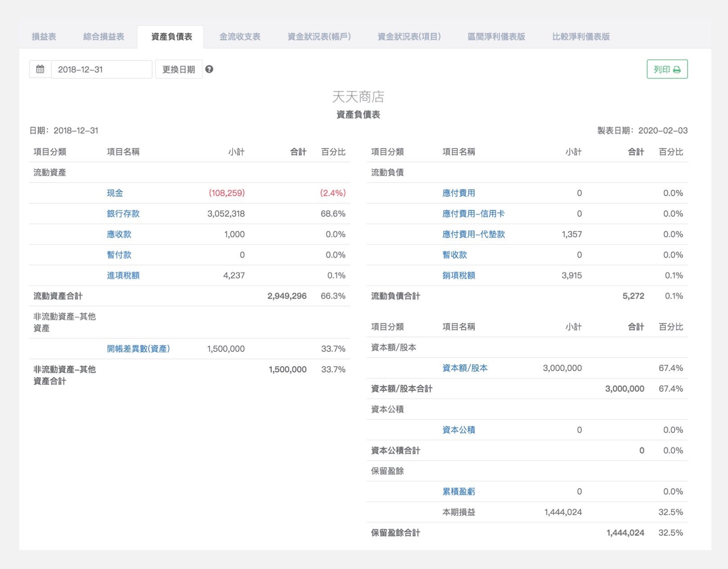Click the 天天商店 store title
728x569 pixels.
coord(358,97)
